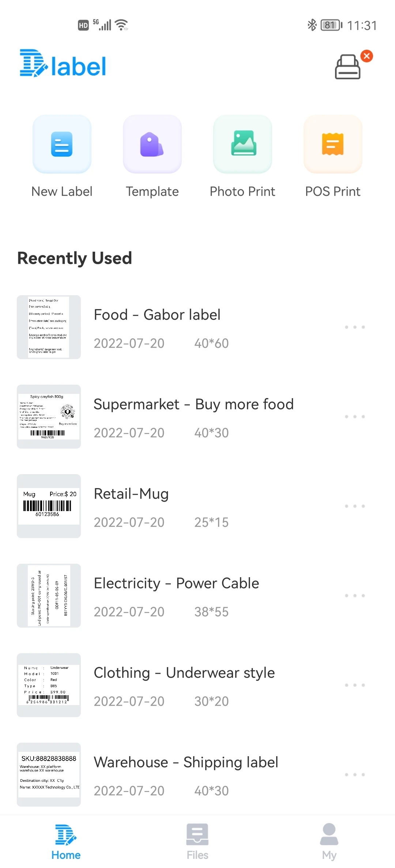Image resolution: width=395 pixels, height=868 pixels.
Task: Open the Clothing - Underwear style label
Action: (x=184, y=673)
